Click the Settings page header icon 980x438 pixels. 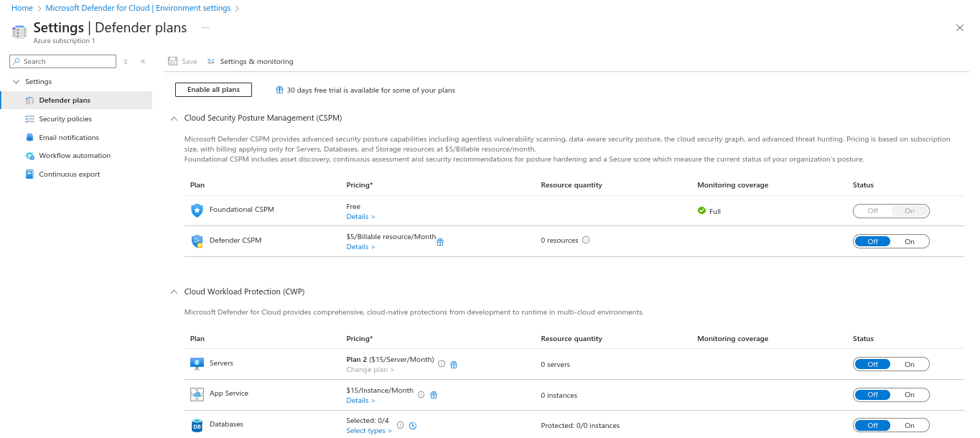coord(19,32)
